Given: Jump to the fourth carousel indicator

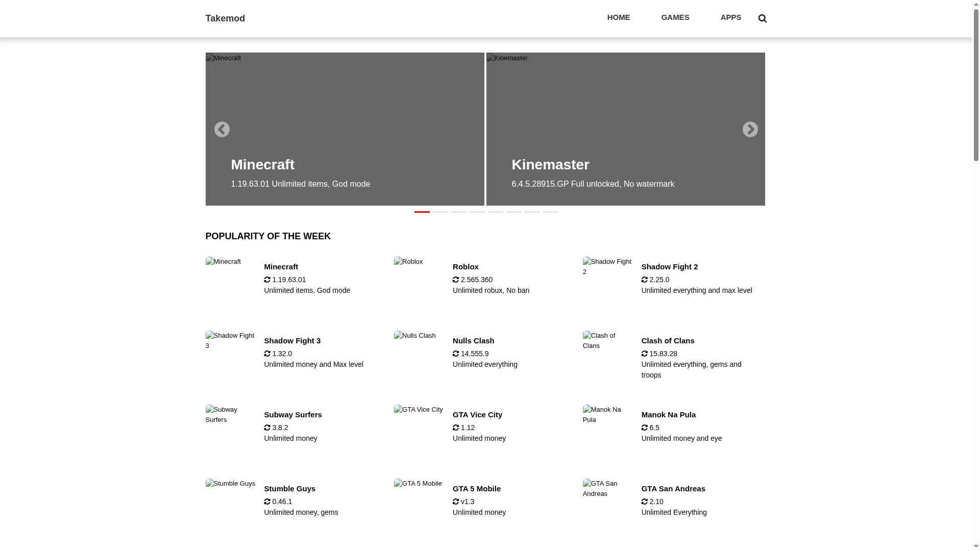Looking at the screenshot, I should click(477, 212).
